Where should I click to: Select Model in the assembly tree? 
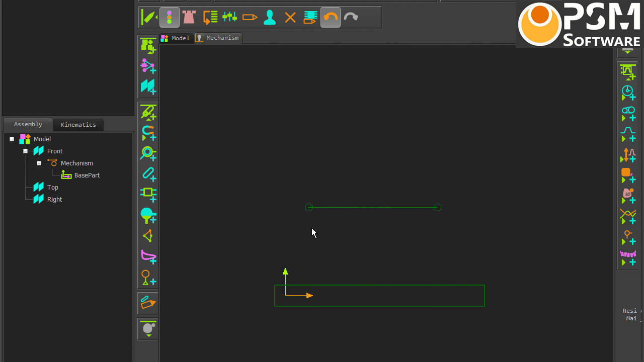pos(42,139)
